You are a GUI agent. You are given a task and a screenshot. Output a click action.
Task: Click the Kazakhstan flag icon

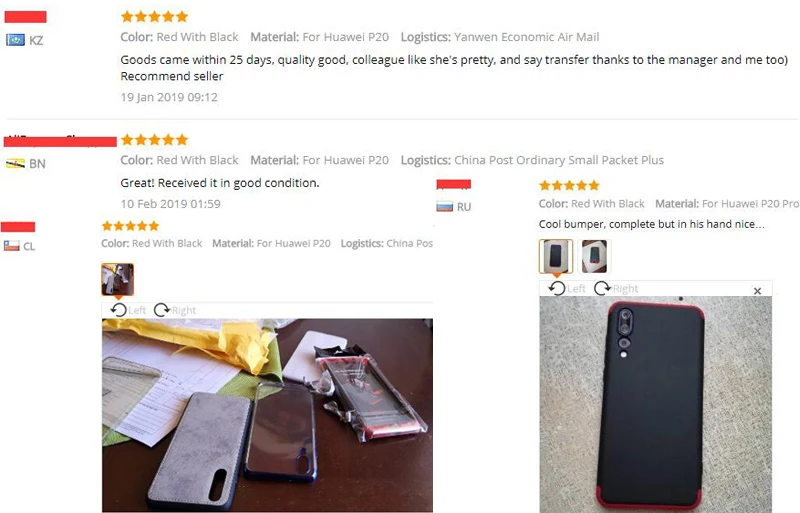(x=15, y=40)
